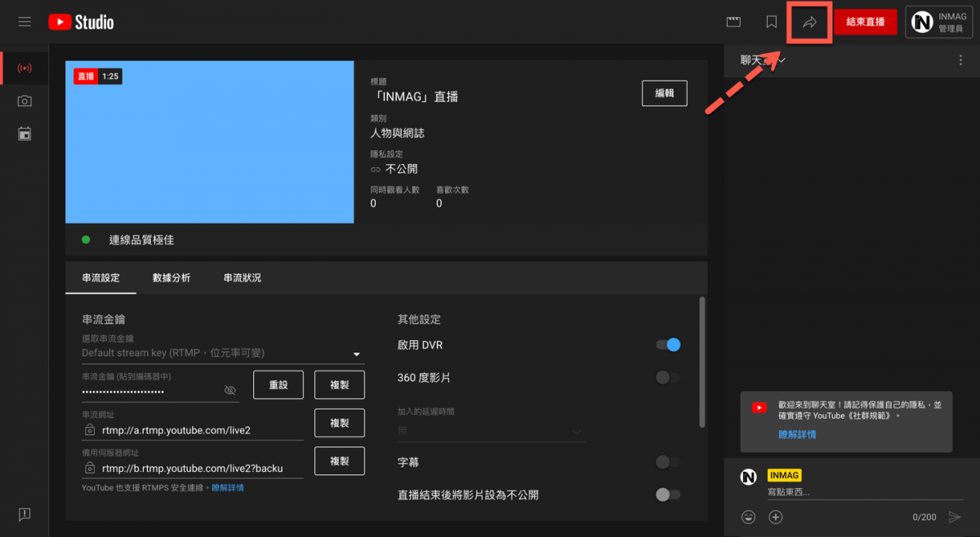
Task: Click the YouTube Studio logo
Action: [x=82, y=22]
